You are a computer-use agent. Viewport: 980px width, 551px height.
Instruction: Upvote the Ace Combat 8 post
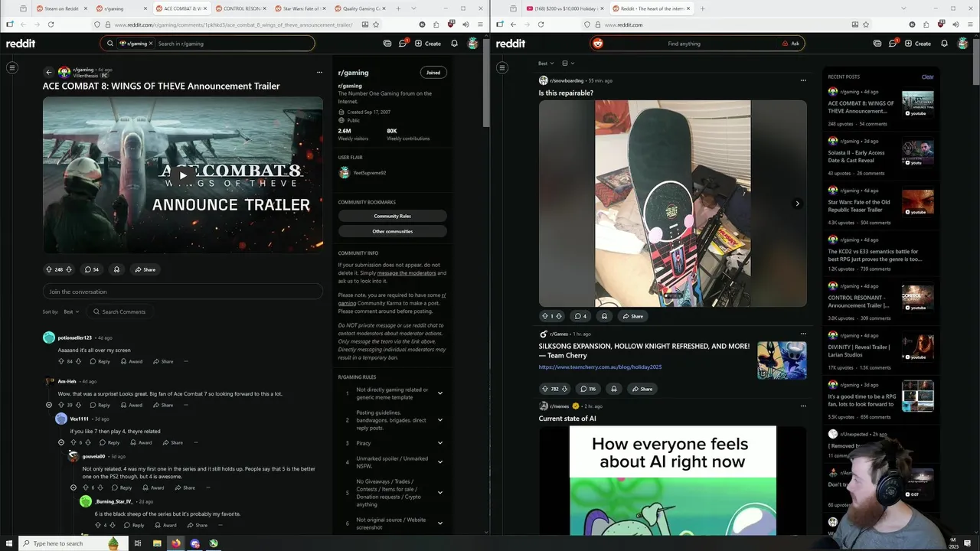pos(49,269)
